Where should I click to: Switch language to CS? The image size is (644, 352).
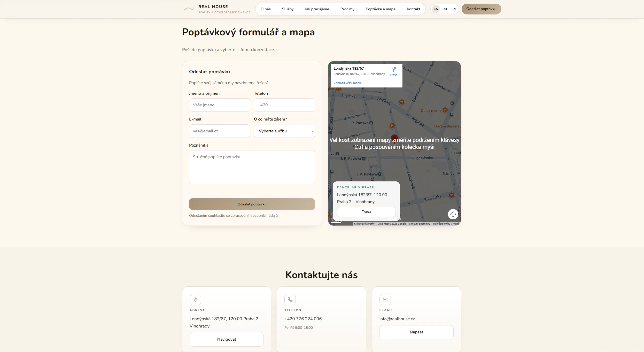(x=436, y=9)
